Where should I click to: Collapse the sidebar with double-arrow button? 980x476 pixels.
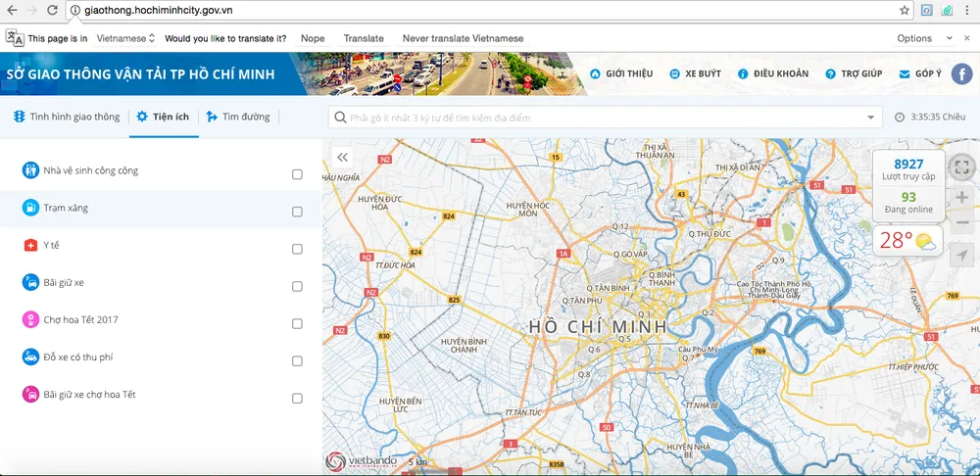[x=342, y=157]
